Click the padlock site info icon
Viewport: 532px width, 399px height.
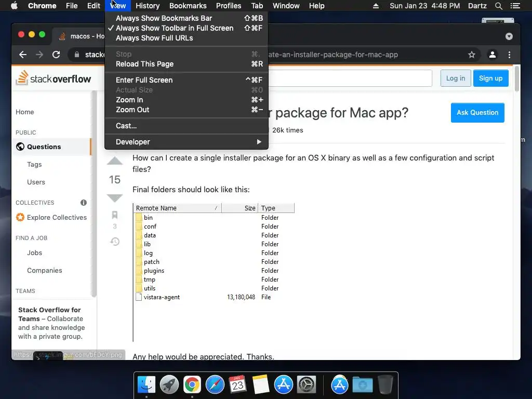pyautogui.click(x=77, y=55)
